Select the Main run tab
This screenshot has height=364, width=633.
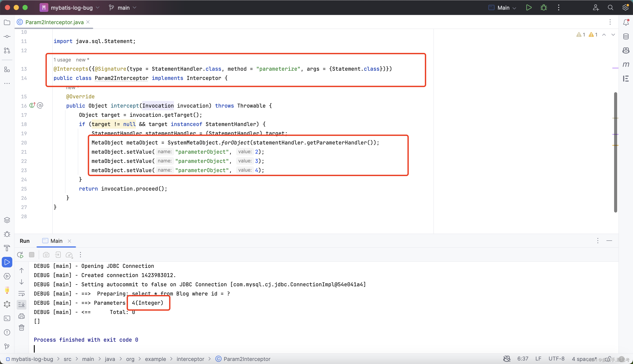click(53, 241)
